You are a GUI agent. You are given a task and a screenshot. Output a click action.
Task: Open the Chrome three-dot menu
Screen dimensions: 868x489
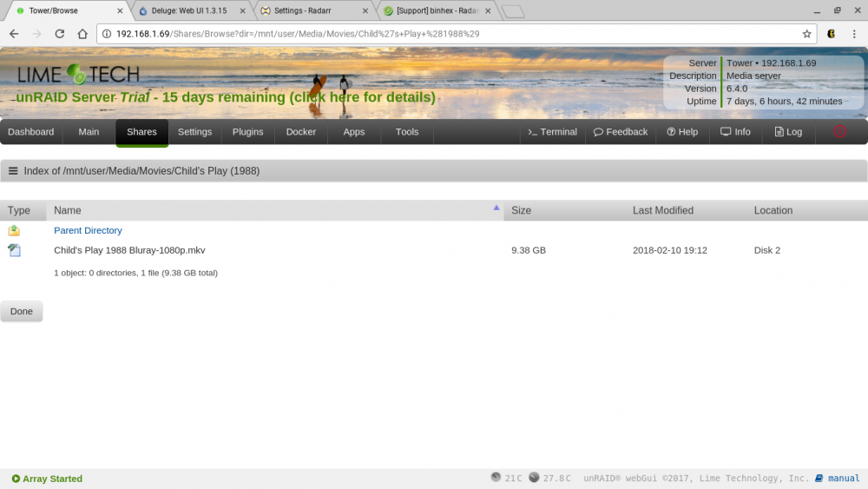tap(854, 34)
